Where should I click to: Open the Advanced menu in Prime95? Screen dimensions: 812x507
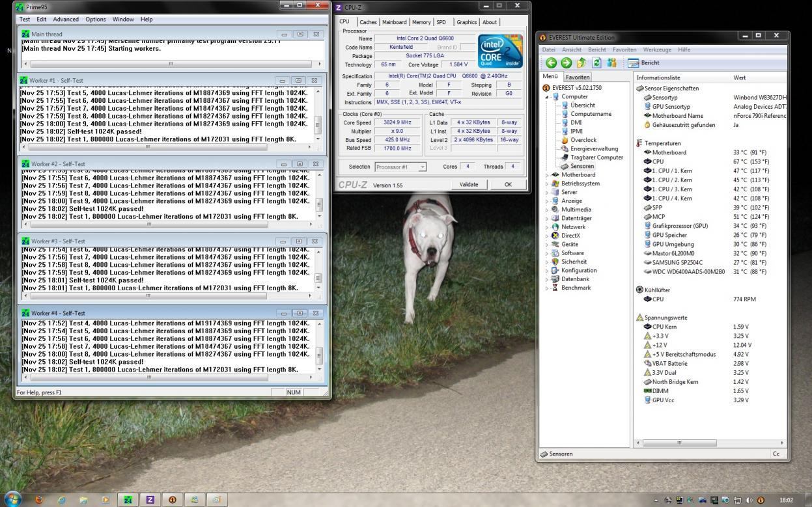click(x=66, y=20)
